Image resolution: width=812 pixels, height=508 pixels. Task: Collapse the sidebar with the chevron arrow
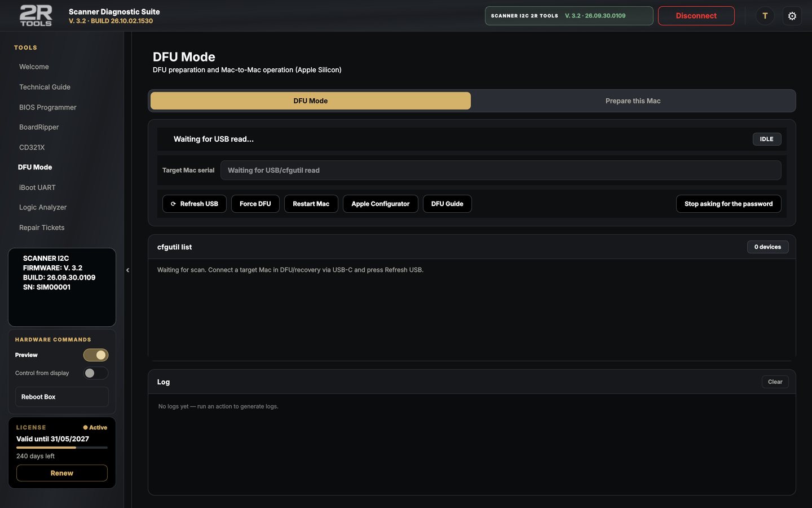click(127, 270)
